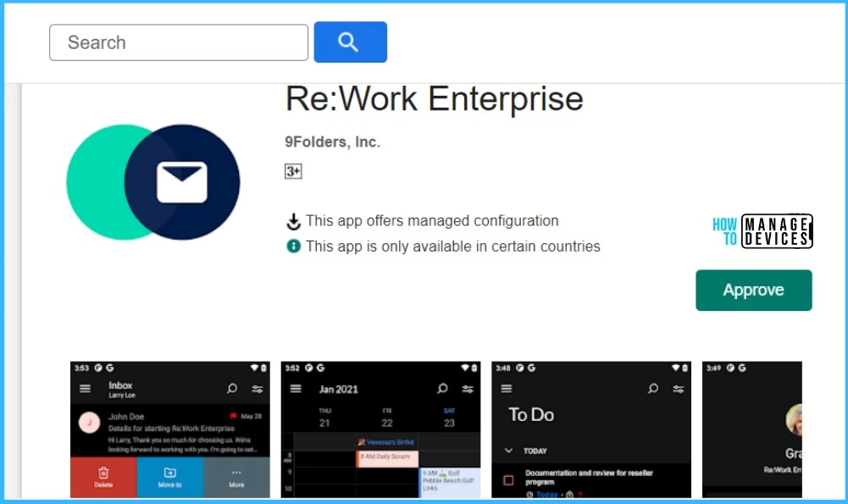Check the Documentation and review task checkbox
Viewport: 848px width, 504px height.
tap(508, 480)
